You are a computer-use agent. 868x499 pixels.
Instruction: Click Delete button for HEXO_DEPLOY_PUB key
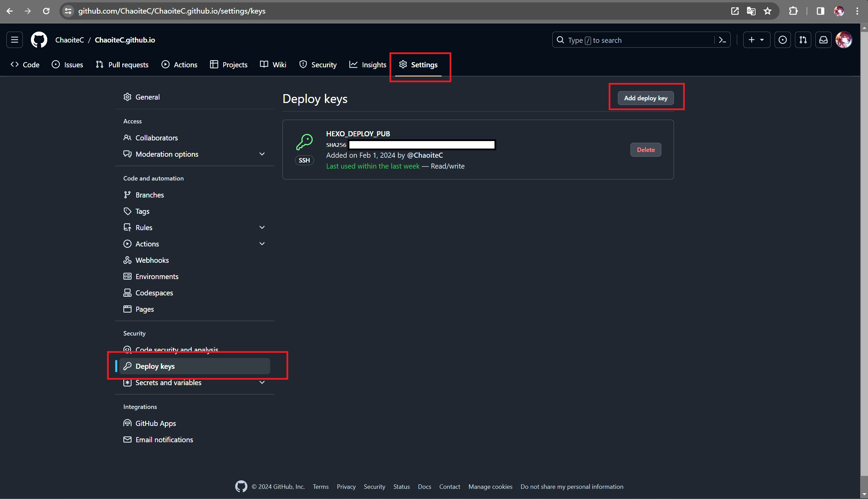pos(646,149)
